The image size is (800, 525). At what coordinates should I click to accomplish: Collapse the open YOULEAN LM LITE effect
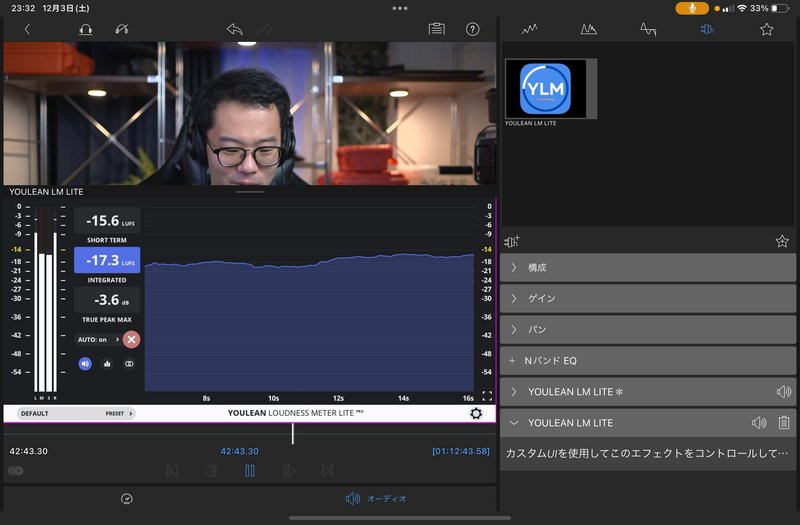(x=514, y=423)
